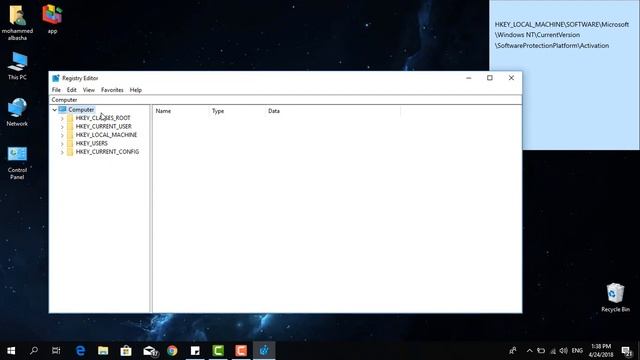Select the Recycle Bin desktop icon
640x360 pixels.
(615, 297)
